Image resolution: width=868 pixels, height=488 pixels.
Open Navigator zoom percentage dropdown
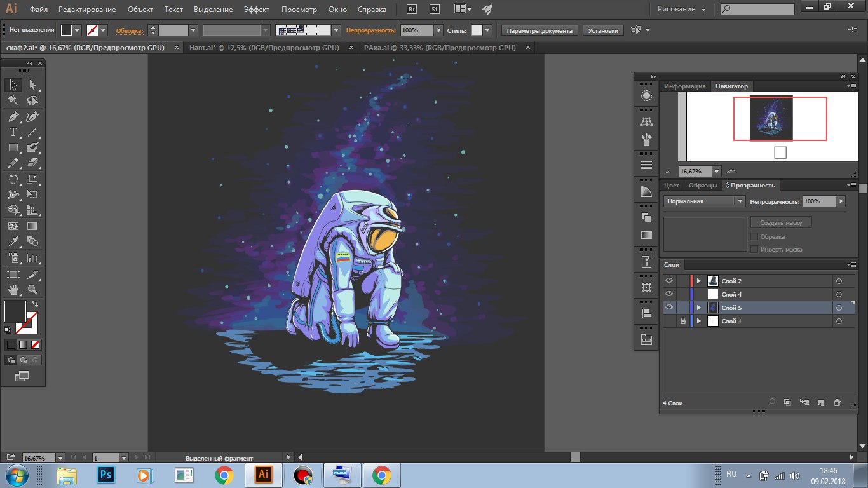click(x=717, y=172)
